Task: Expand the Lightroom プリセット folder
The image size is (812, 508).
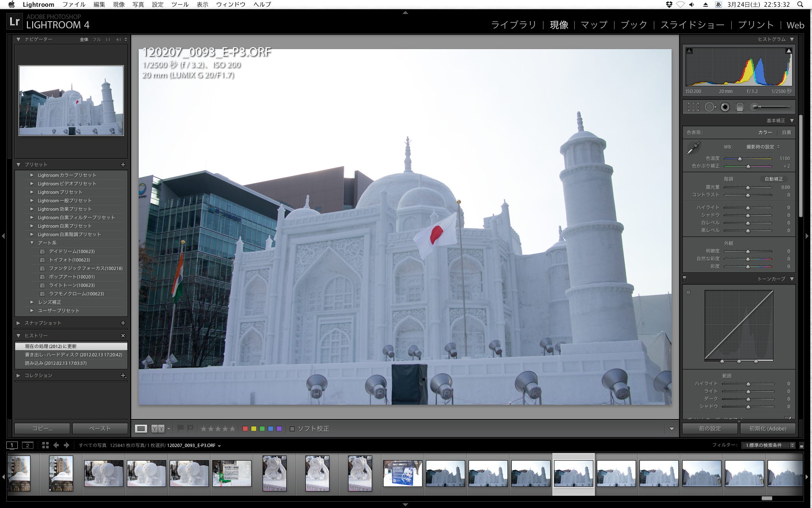Action: [32, 192]
